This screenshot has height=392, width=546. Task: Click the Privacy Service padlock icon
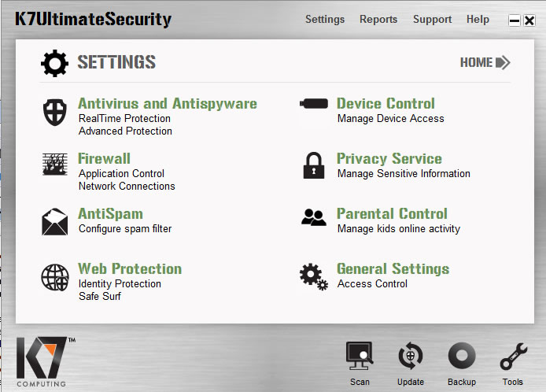tap(314, 165)
